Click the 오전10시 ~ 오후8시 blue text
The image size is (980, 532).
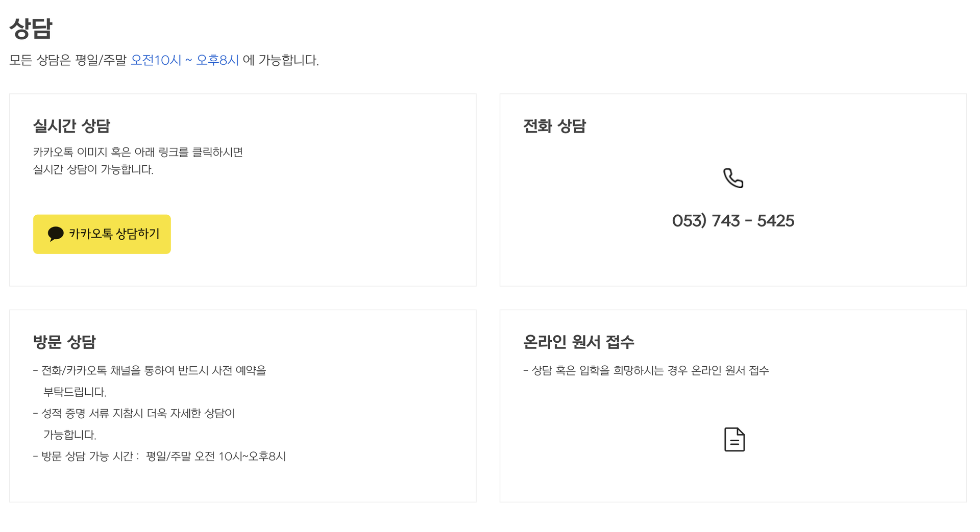pos(185,60)
